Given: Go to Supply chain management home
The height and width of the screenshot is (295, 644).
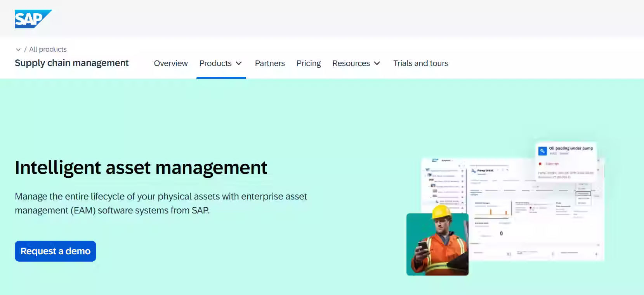Looking at the screenshot, I should click(71, 63).
